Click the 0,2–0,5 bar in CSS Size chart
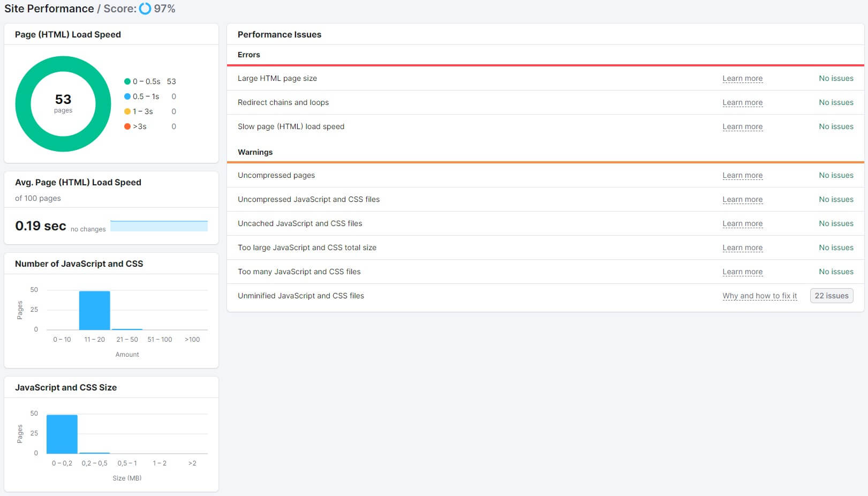This screenshot has width=868, height=496. point(94,453)
